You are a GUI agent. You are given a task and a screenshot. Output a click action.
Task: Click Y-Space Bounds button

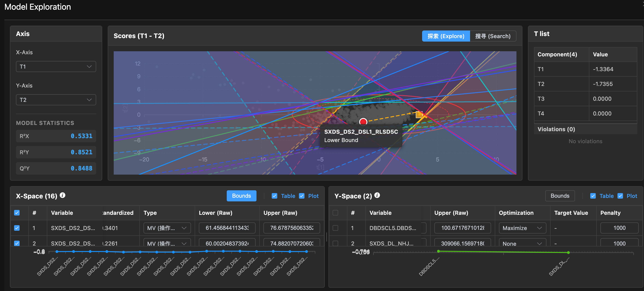point(560,196)
